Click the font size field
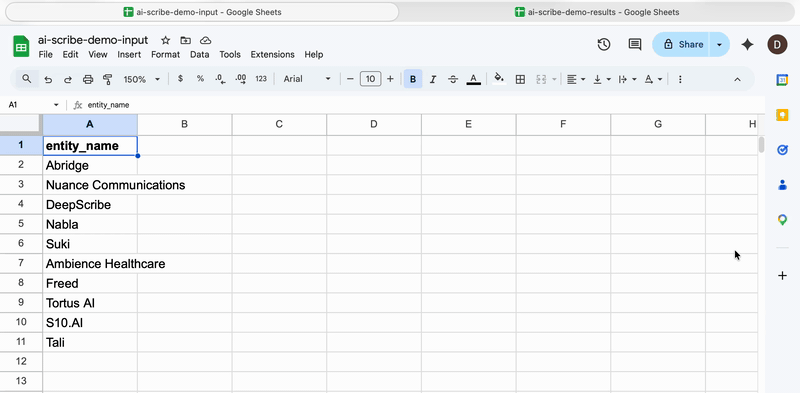 click(370, 79)
